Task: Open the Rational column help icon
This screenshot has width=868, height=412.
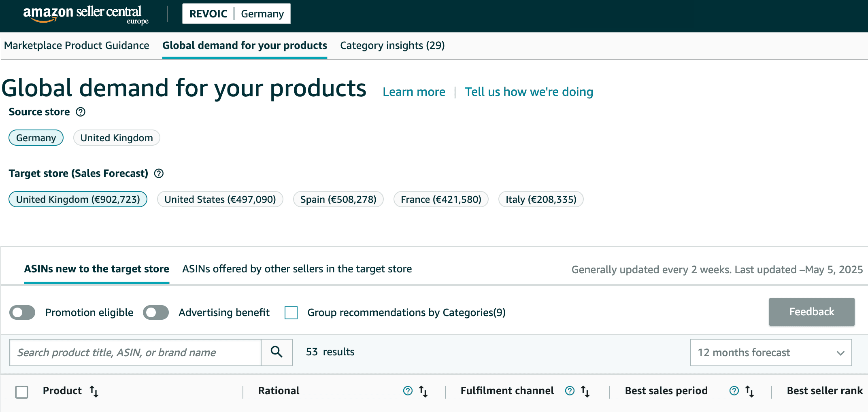Action: (408, 391)
